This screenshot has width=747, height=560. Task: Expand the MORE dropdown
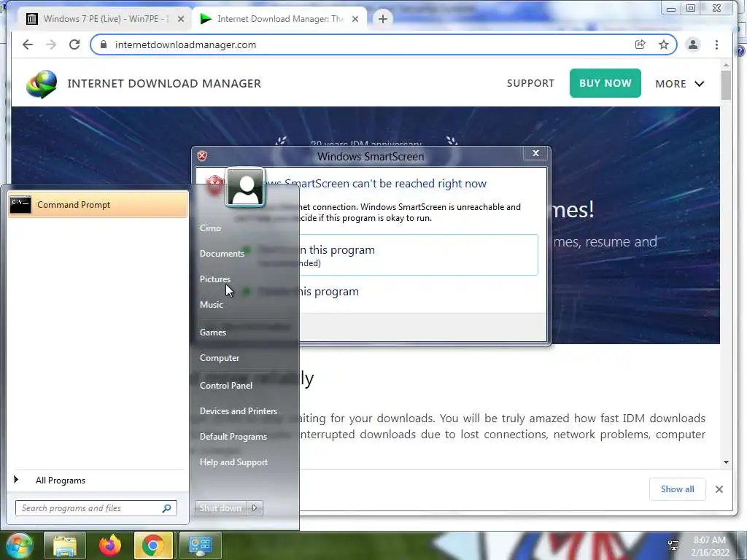[679, 84]
